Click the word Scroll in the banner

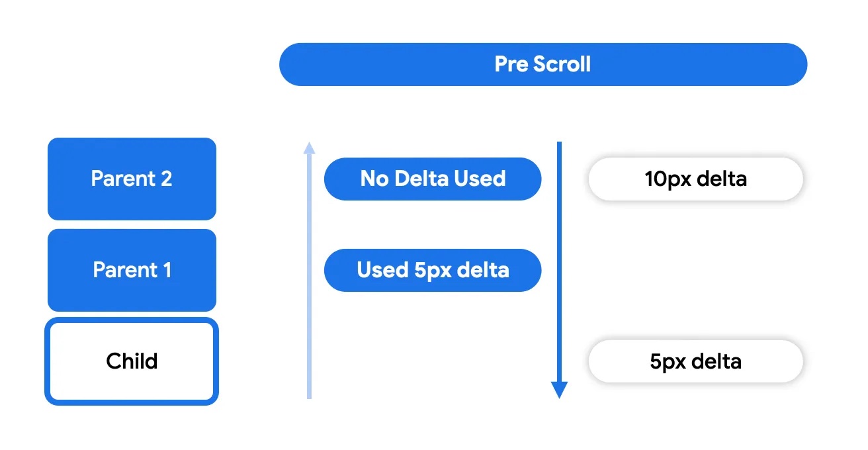562,64
